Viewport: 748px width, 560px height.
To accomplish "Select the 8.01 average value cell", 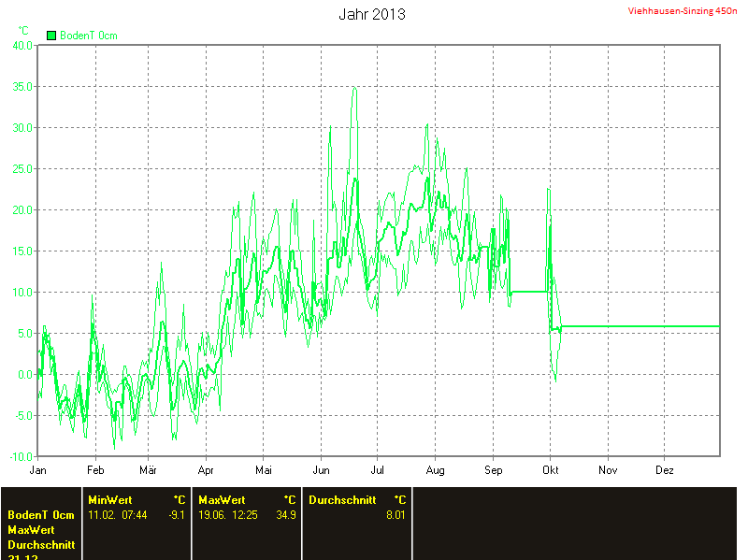I will coord(396,515).
